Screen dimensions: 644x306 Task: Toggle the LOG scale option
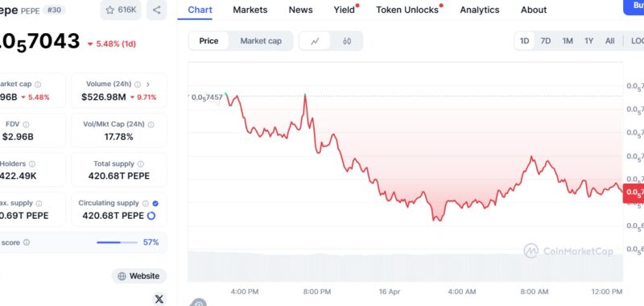click(637, 40)
